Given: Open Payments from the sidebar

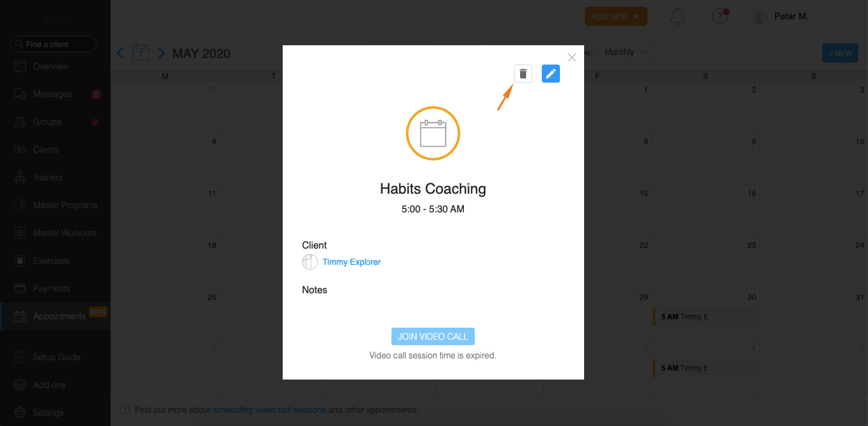Looking at the screenshot, I should (x=55, y=288).
